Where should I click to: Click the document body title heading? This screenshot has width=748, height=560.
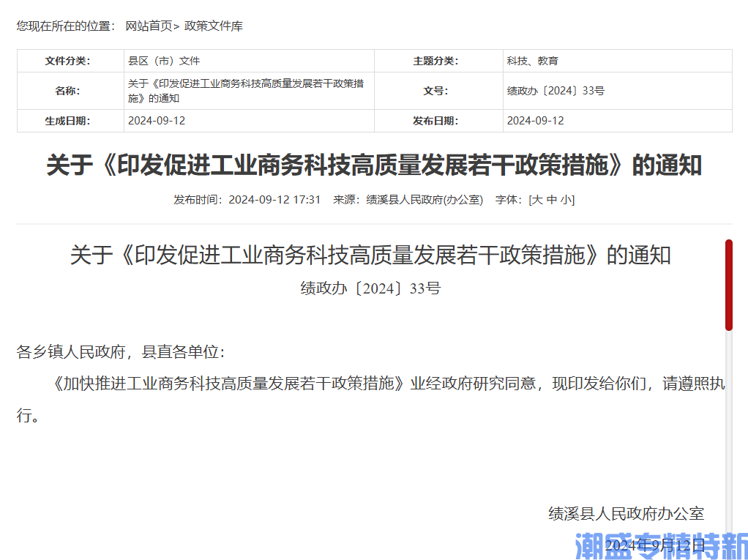(x=370, y=255)
